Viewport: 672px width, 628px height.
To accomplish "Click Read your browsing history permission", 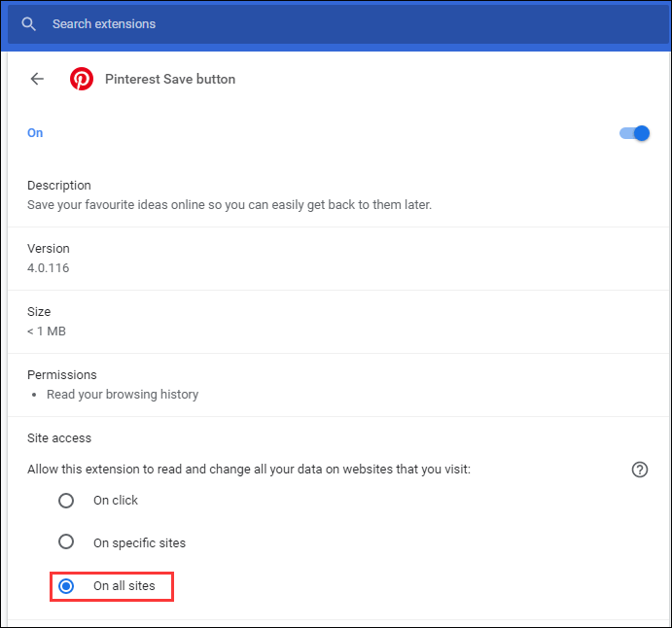I will tap(123, 394).
